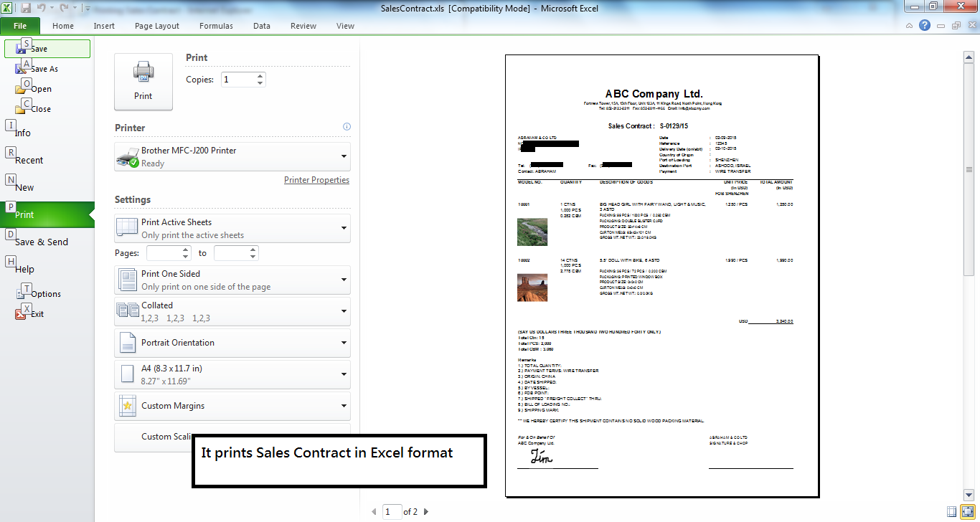Toggle Show Margins in preview
This screenshot has height=522, width=980.
click(951, 512)
